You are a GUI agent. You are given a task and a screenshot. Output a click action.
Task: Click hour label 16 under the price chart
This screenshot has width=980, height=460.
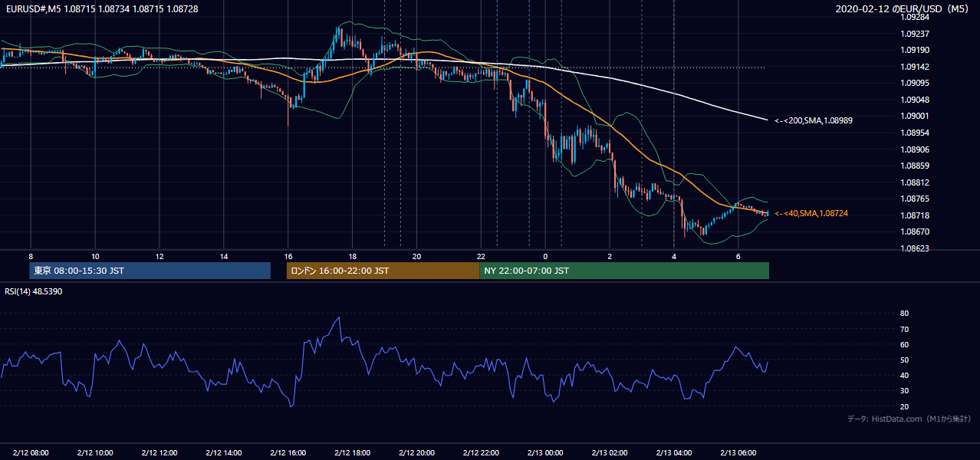tap(288, 256)
